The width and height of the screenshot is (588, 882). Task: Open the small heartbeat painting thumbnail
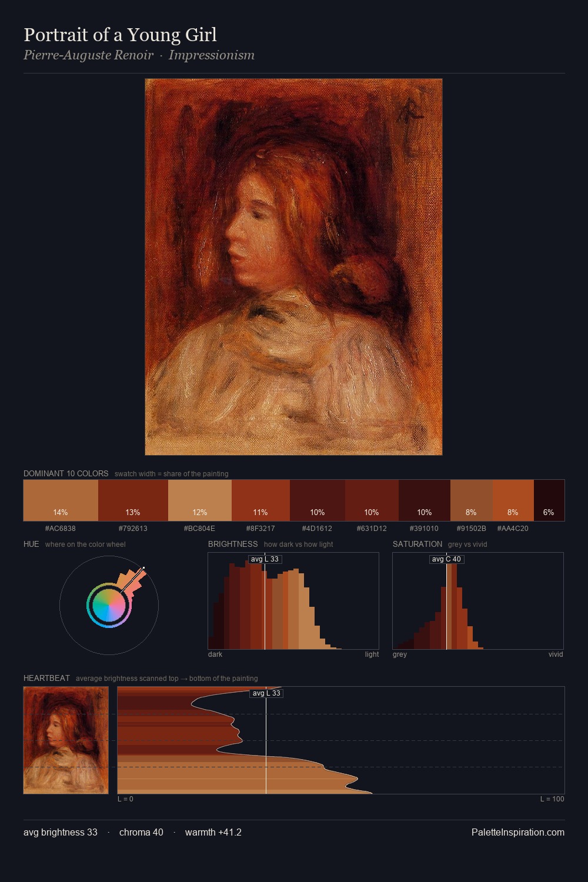(x=66, y=740)
